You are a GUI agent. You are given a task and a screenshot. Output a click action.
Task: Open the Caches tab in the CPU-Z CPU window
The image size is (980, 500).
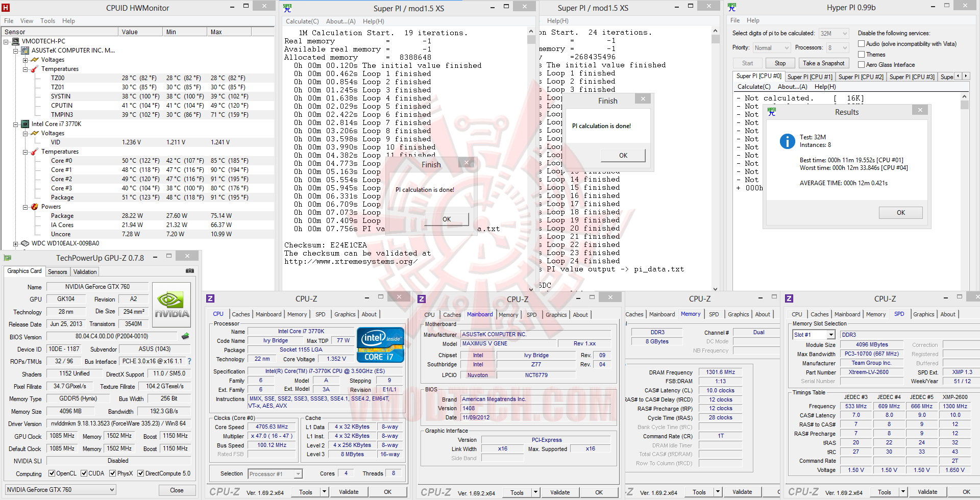pyautogui.click(x=241, y=314)
